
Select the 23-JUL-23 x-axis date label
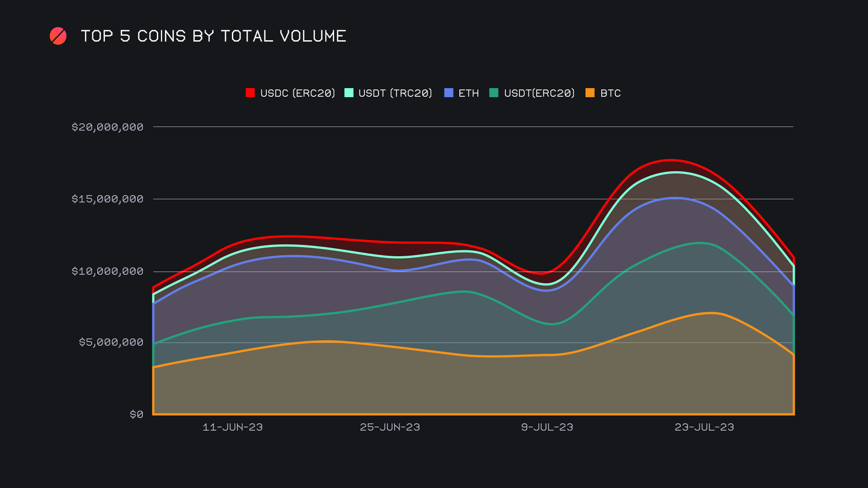[704, 427]
